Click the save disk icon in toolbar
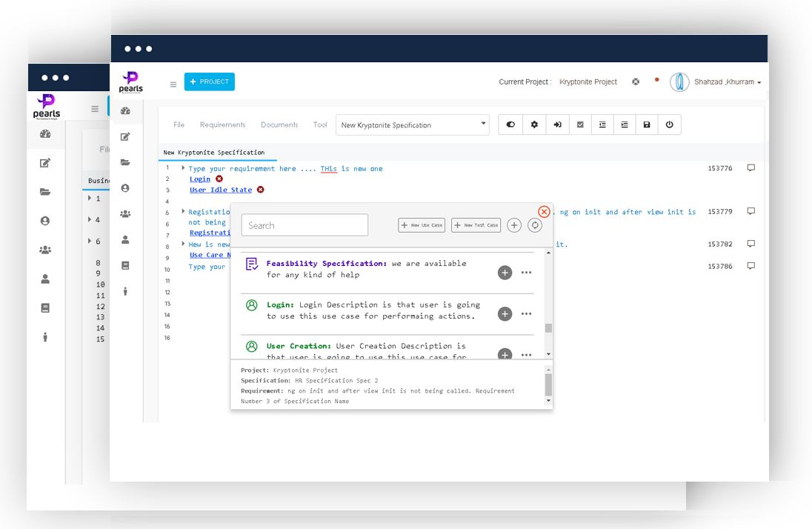 click(647, 125)
